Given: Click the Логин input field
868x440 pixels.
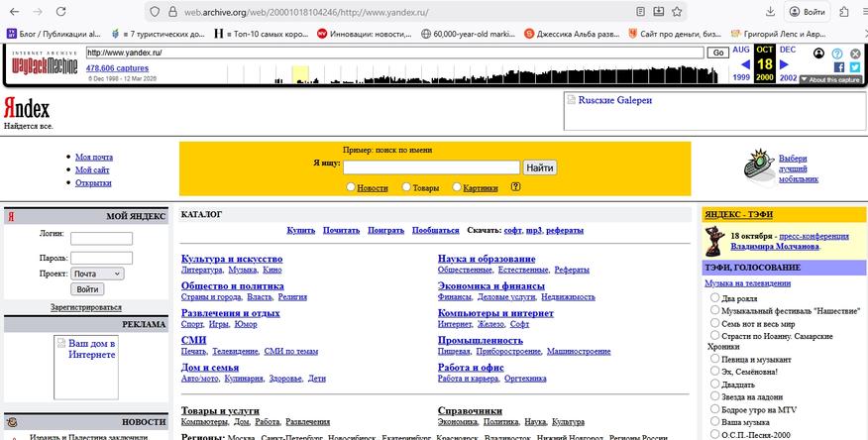Looking at the screenshot, I should (x=101, y=239).
